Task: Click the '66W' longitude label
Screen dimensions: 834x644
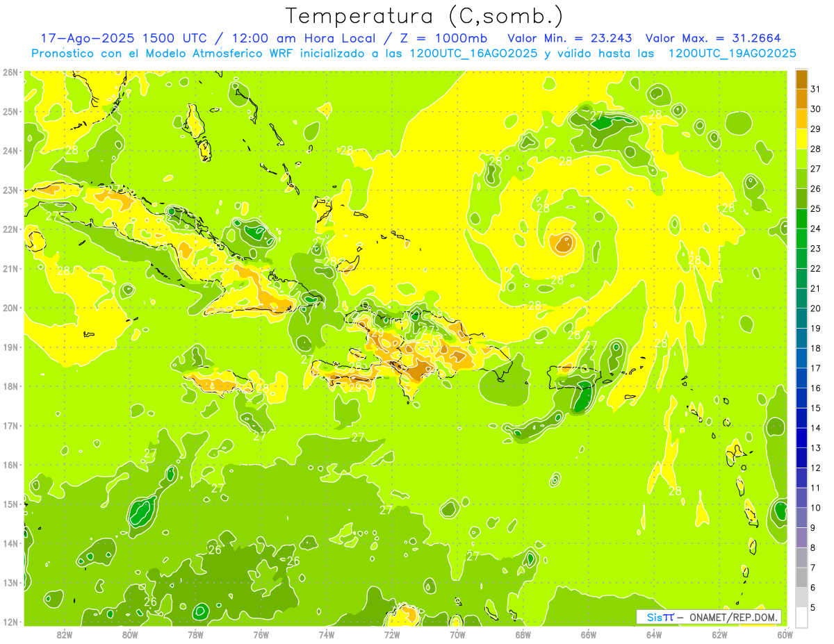Action: click(588, 635)
